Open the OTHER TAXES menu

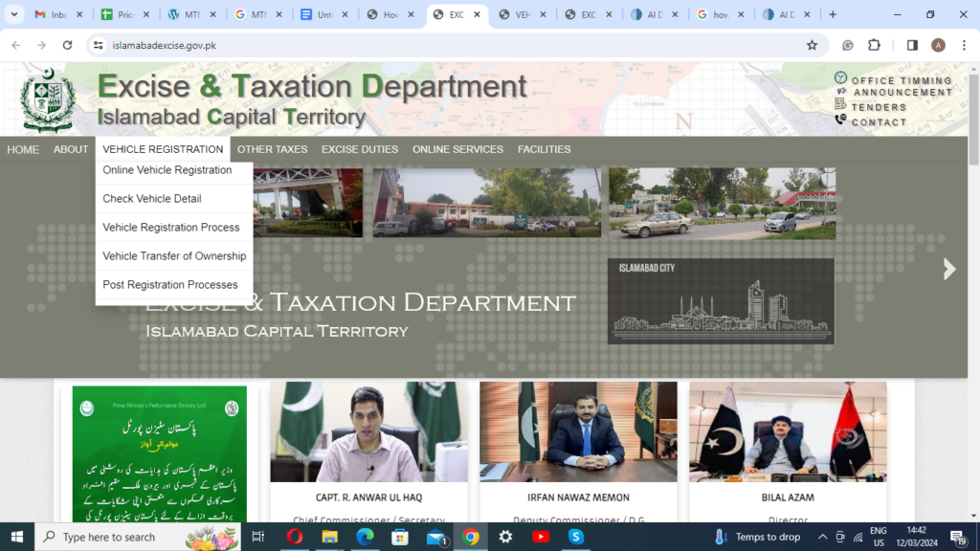click(273, 149)
